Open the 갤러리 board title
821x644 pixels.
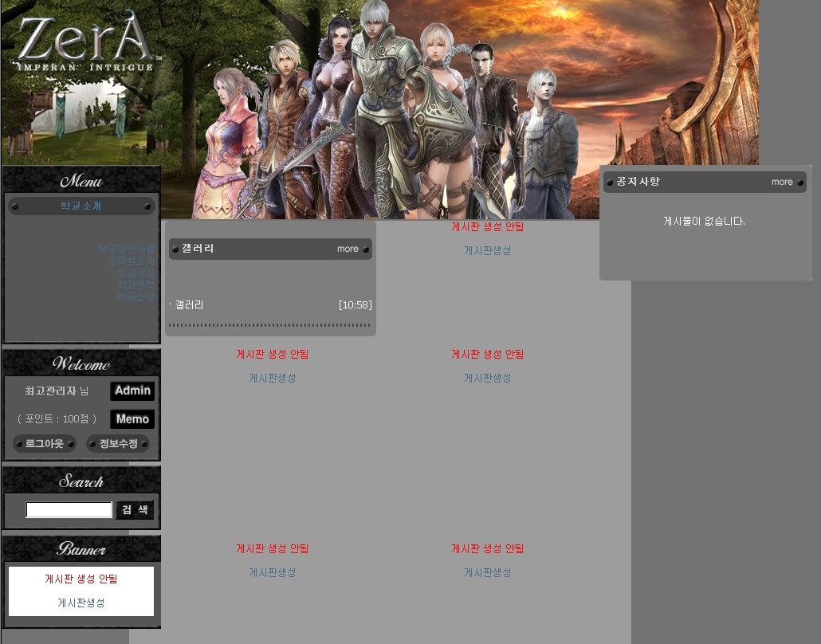click(x=198, y=248)
